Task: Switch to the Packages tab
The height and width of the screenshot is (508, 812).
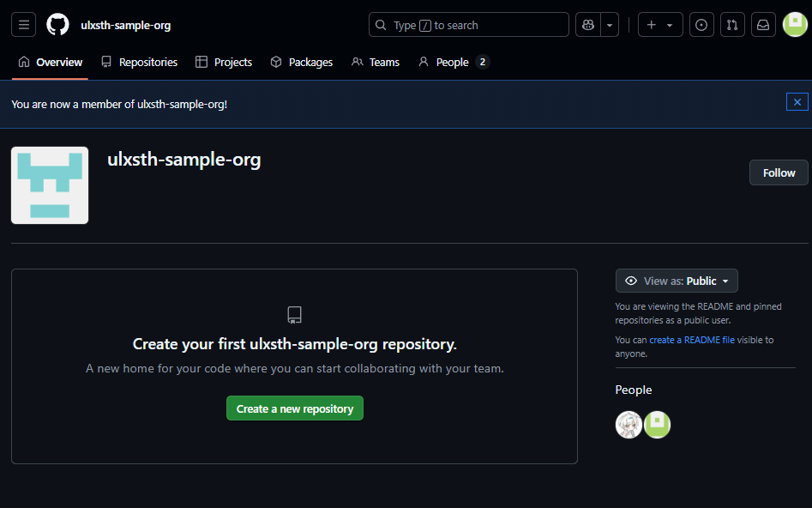Action: coord(302,62)
